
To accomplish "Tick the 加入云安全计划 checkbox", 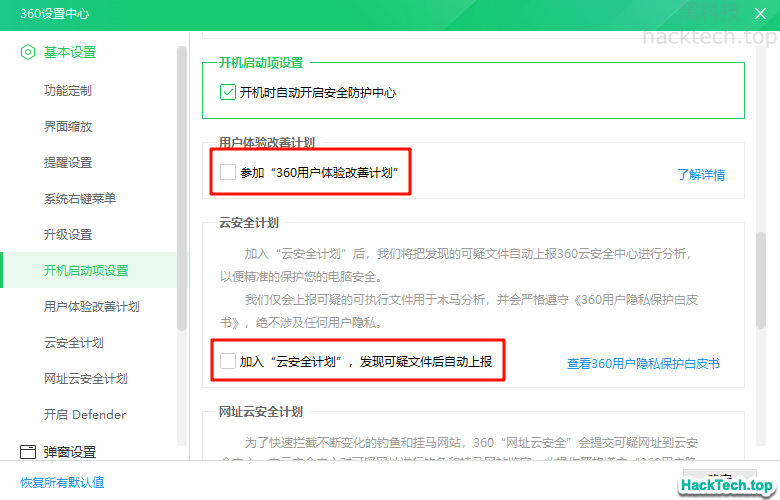I will 228,361.
